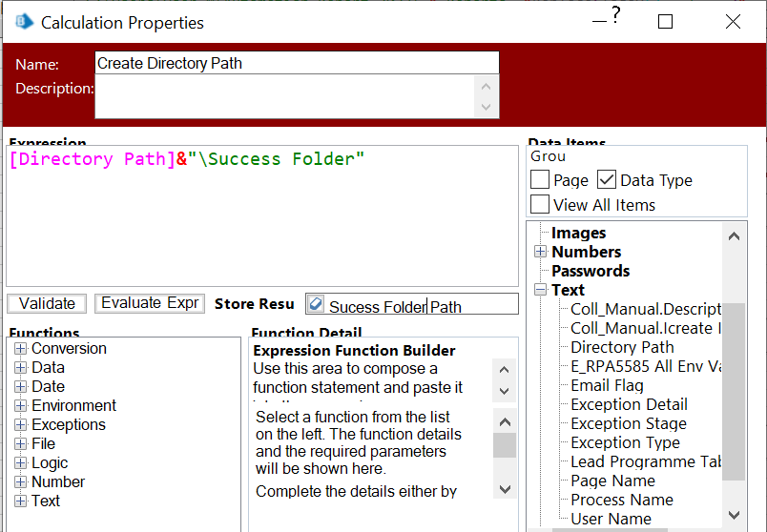The height and width of the screenshot is (532, 767).
Task: Expand the Data functions group
Action: pos(21,368)
